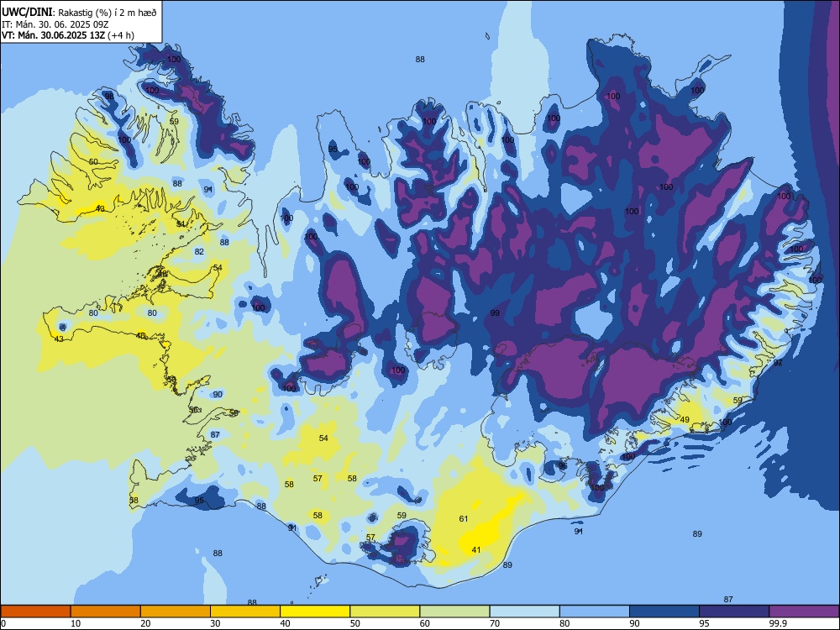Click the purple above-99.9 legend swatch
Image resolution: width=840 pixels, height=630 pixels.
[x=804, y=612]
